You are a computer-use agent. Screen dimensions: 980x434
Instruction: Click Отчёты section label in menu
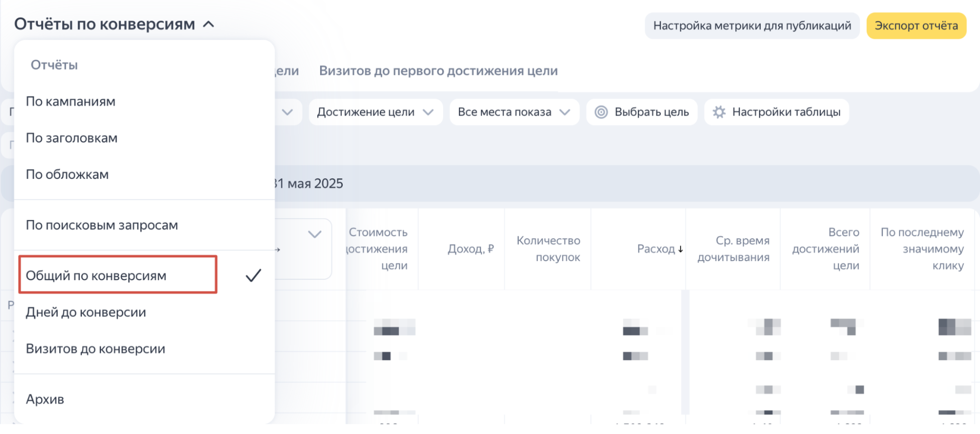coord(54,65)
